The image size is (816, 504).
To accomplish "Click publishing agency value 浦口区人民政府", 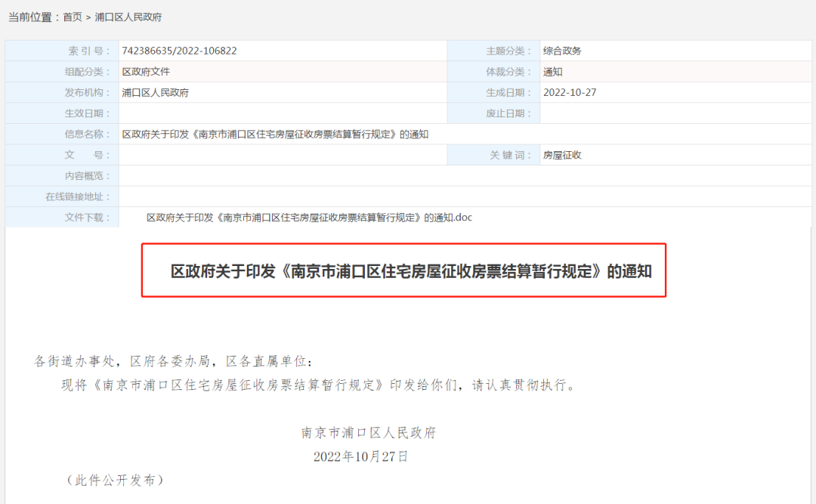I will point(155,93).
